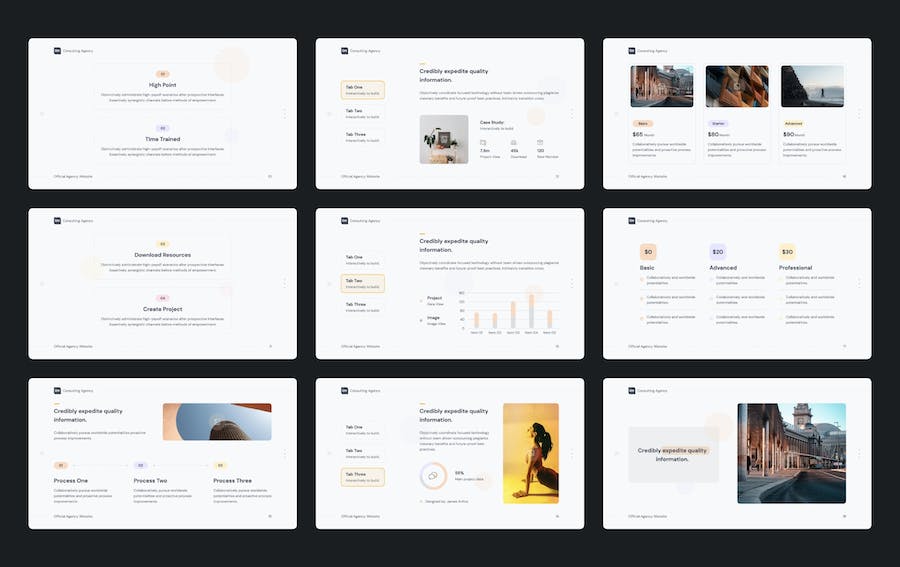
Task: Click the Project View icon in the case study
Action: [483, 143]
